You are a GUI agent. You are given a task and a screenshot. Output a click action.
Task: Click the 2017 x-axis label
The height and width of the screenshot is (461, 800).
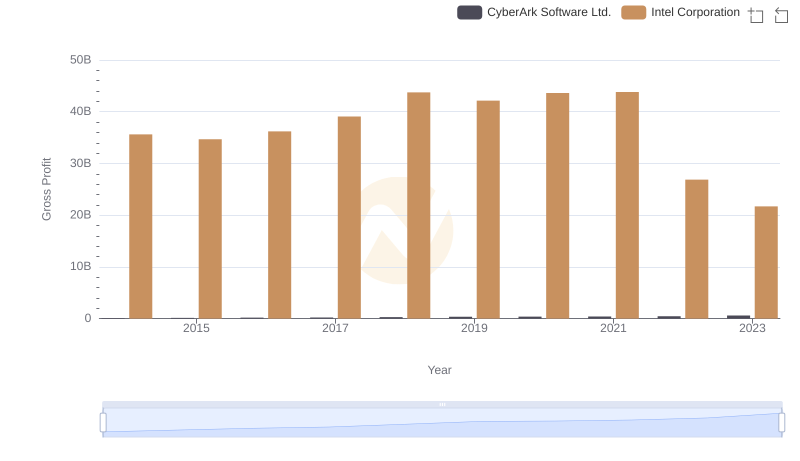(x=335, y=328)
